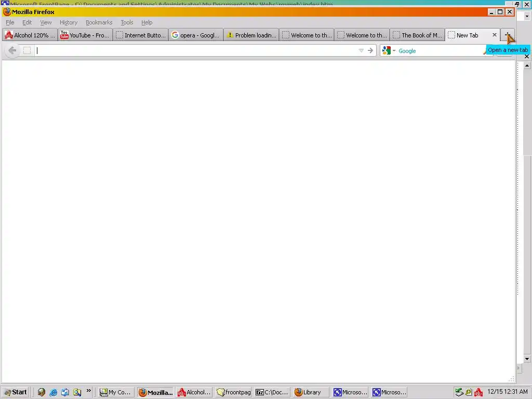Select the New Tab tab
This screenshot has height=399, width=532.
point(468,35)
